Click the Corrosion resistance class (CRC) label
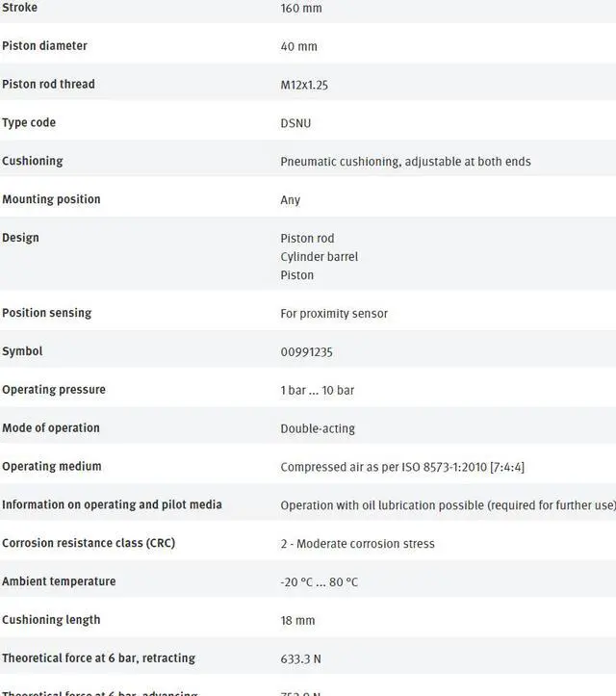 pos(90,543)
